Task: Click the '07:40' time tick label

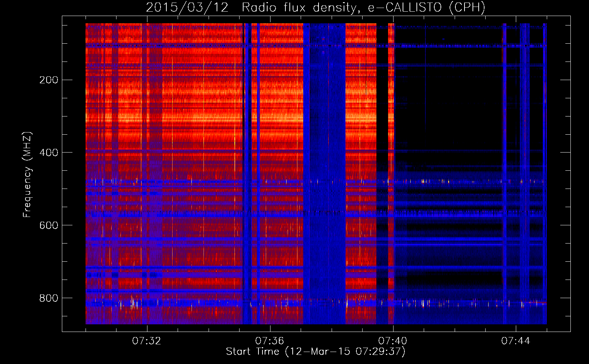Action: click(x=393, y=341)
